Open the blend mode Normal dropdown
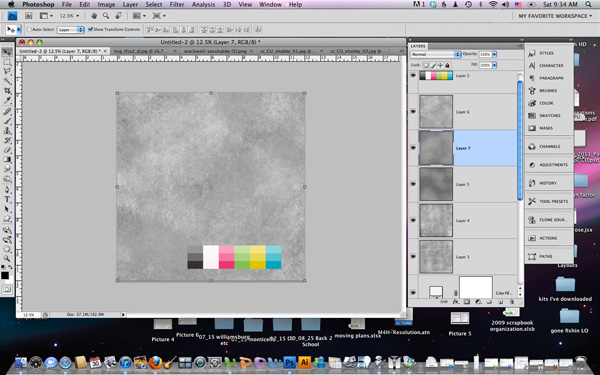Viewport: 600px width, 375px height. coord(436,54)
